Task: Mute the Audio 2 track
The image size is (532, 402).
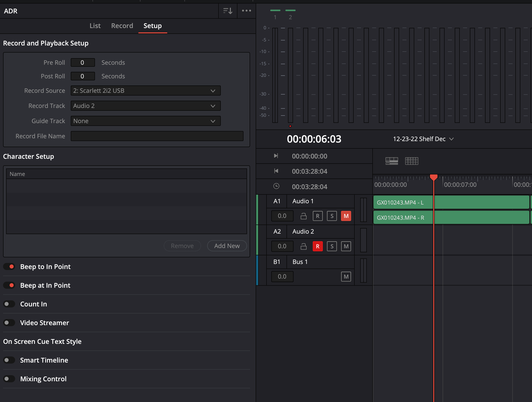Action: pos(346,246)
